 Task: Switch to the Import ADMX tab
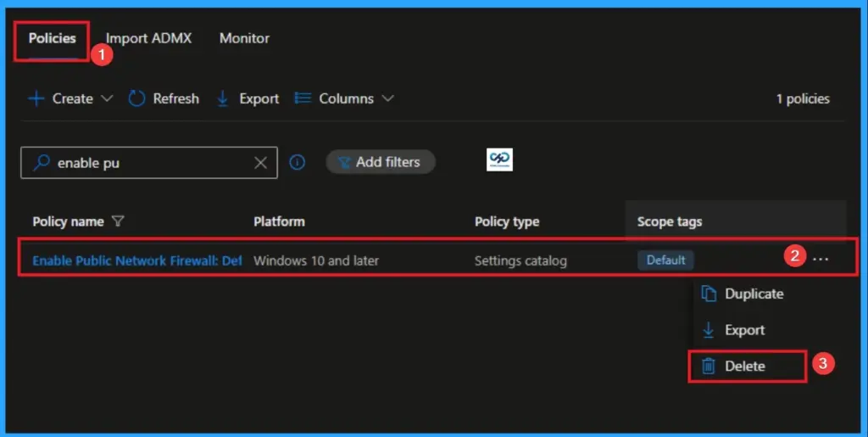pyautogui.click(x=148, y=38)
